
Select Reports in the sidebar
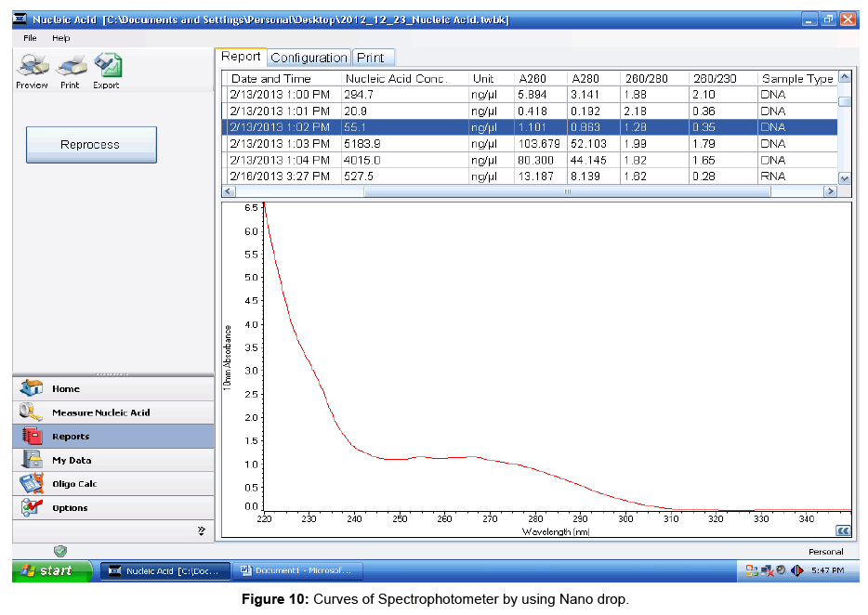(x=71, y=437)
